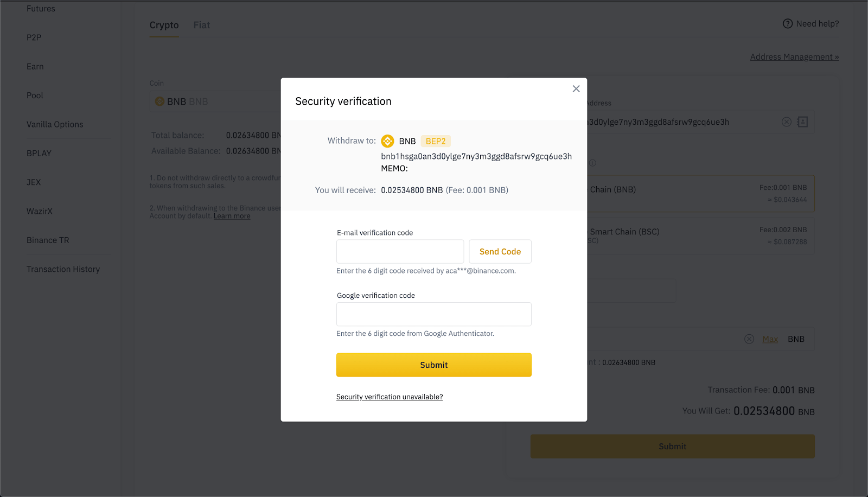Clear the withdrawal address using the X icon
868x497 pixels.
787,122
